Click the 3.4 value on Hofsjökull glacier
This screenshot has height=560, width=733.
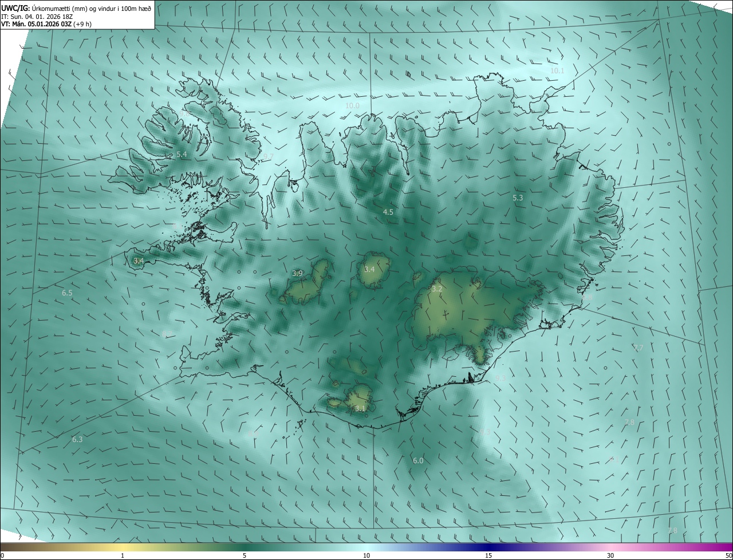(x=369, y=269)
